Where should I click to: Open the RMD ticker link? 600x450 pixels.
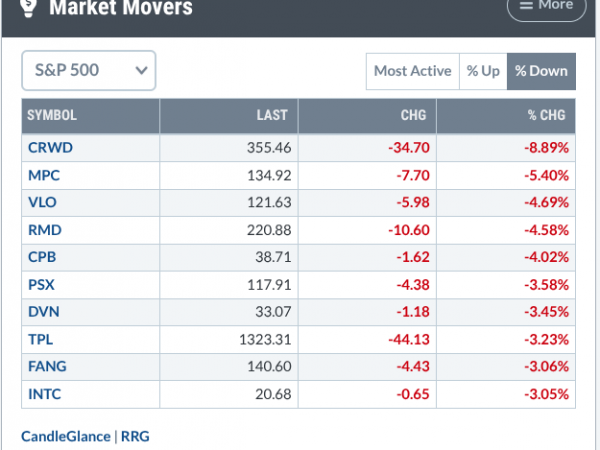45,230
